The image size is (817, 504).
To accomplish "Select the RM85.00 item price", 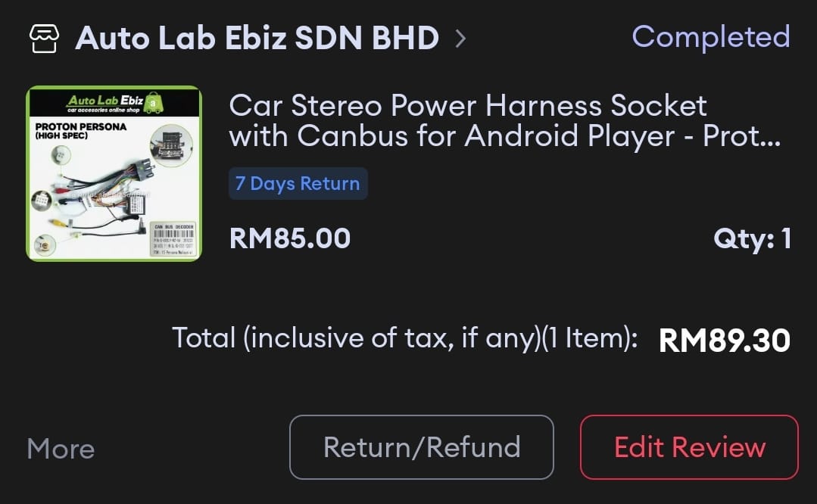I will coord(290,238).
